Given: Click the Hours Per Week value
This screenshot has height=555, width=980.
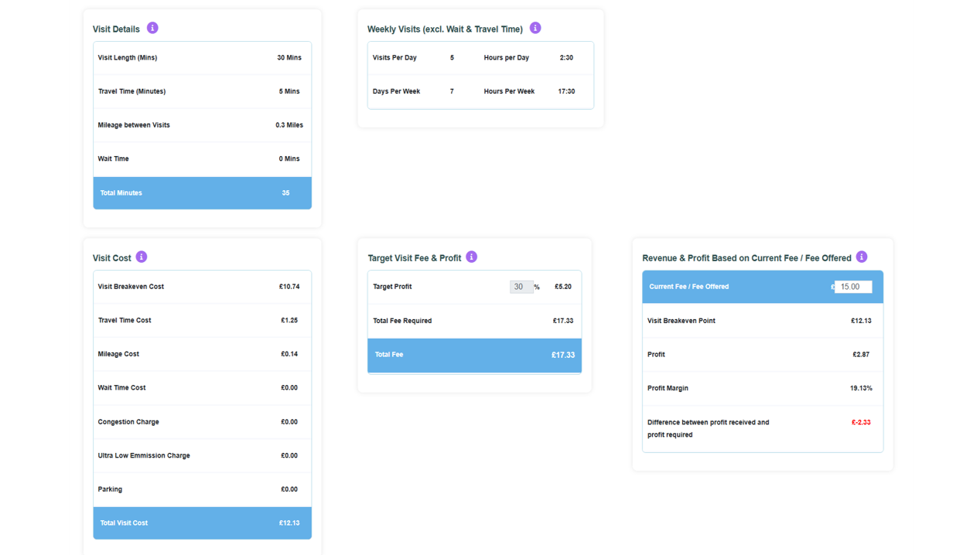Looking at the screenshot, I should 566,91.
